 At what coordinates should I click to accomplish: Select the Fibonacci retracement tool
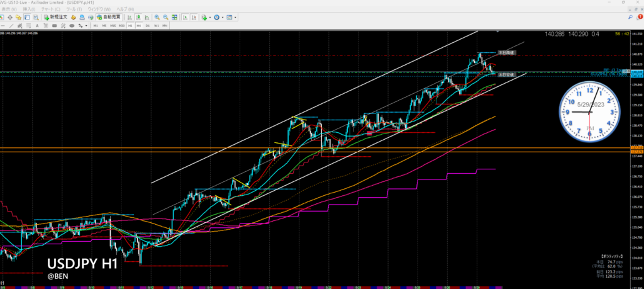tap(29, 26)
